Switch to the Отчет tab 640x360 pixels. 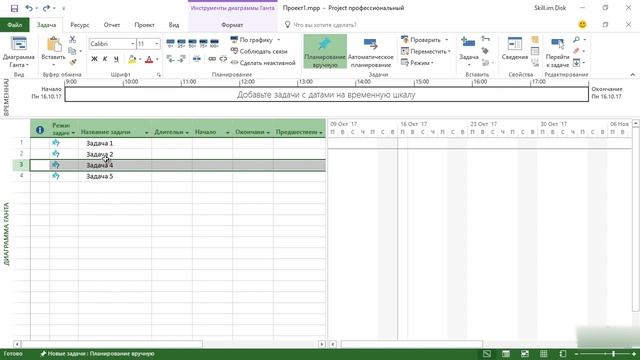pos(112,25)
